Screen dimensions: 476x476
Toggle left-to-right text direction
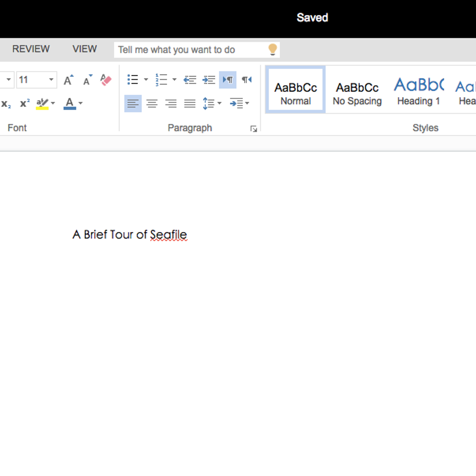[x=228, y=80]
